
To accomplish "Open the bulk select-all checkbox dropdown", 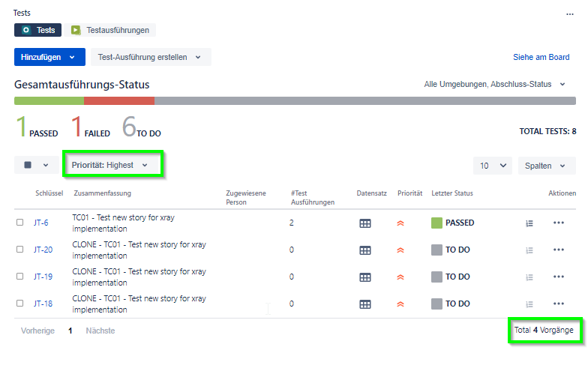I will [x=36, y=165].
